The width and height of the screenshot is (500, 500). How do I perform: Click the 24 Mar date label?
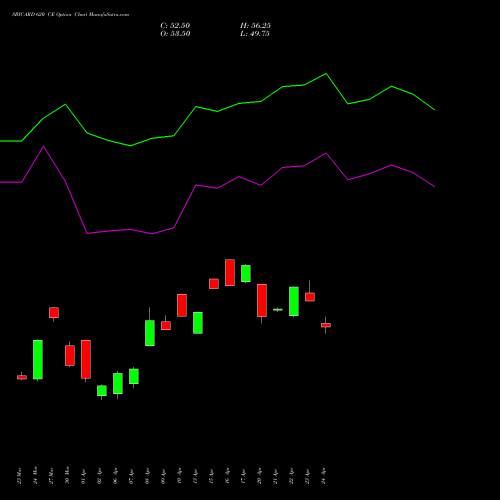click(35, 476)
